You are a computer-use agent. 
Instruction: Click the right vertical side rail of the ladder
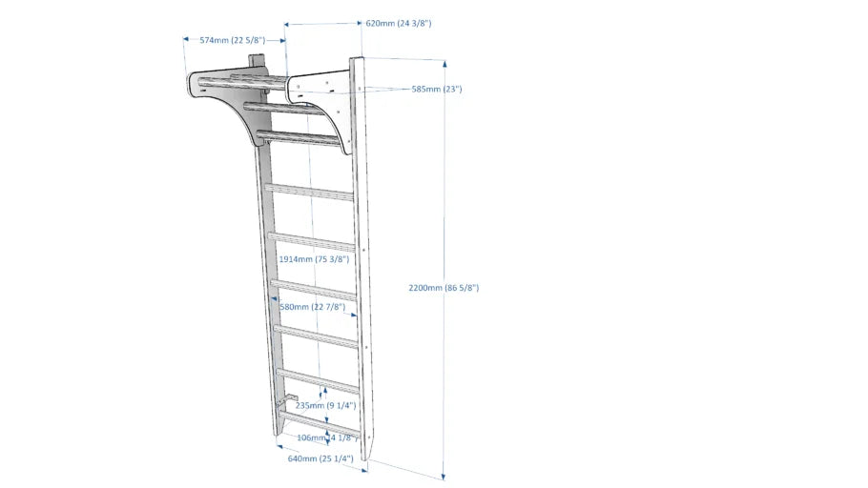(363, 267)
